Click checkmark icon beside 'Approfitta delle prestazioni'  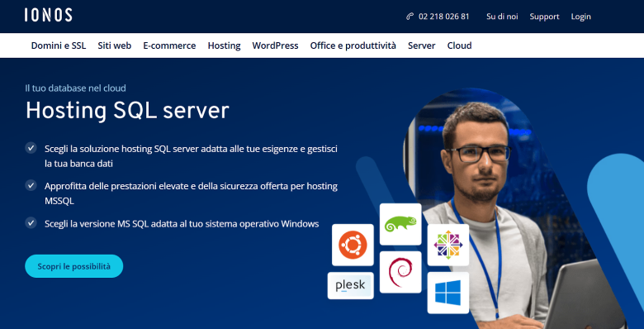tap(31, 185)
